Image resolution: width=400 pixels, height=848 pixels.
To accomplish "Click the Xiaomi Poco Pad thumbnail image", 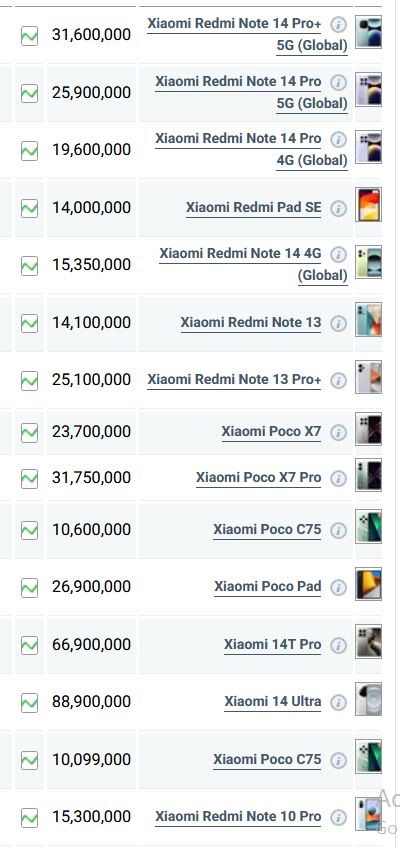I will 369,584.
